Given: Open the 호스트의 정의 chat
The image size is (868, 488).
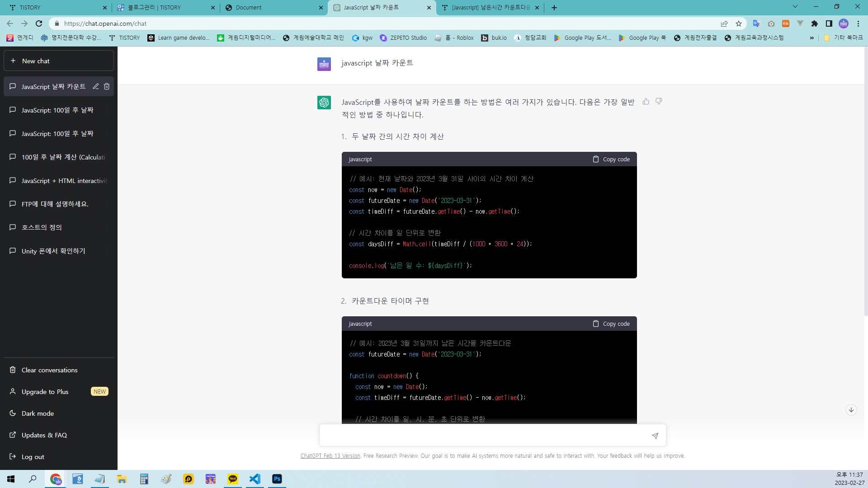Looking at the screenshot, I should tap(59, 227).
